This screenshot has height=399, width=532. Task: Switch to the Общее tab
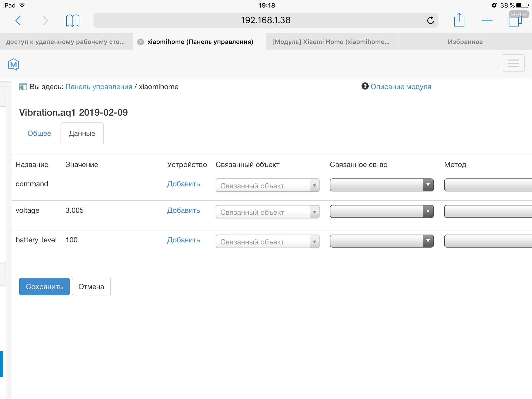[x=39, y=134]
